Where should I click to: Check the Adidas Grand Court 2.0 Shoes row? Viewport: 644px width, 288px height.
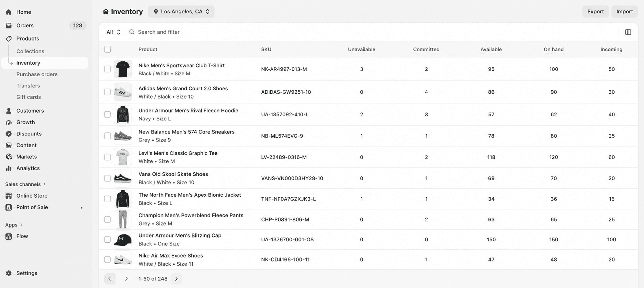click(x=108, y=92)
